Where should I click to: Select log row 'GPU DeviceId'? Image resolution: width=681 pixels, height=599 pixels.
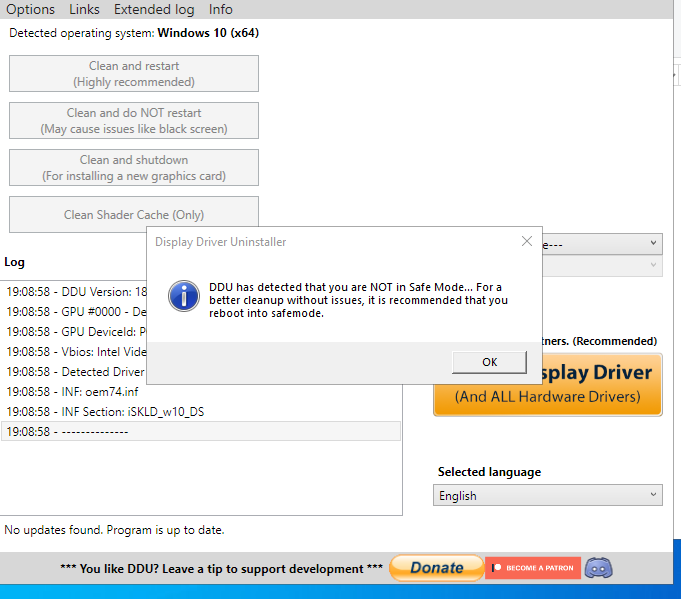point(75,332)
